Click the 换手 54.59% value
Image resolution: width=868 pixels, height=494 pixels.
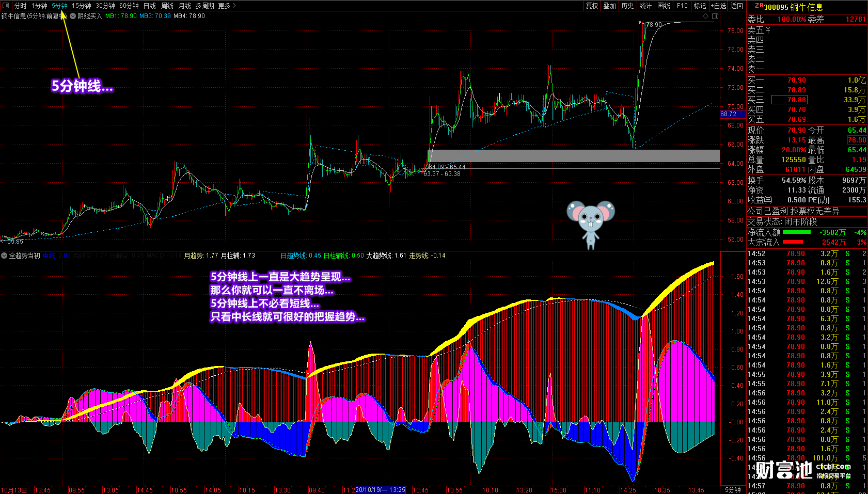794,180
